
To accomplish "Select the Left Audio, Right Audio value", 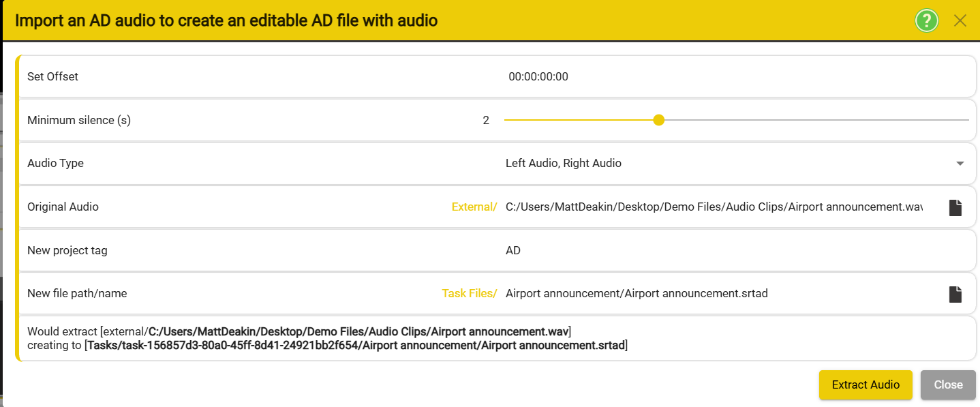I will tap(564, 164).
